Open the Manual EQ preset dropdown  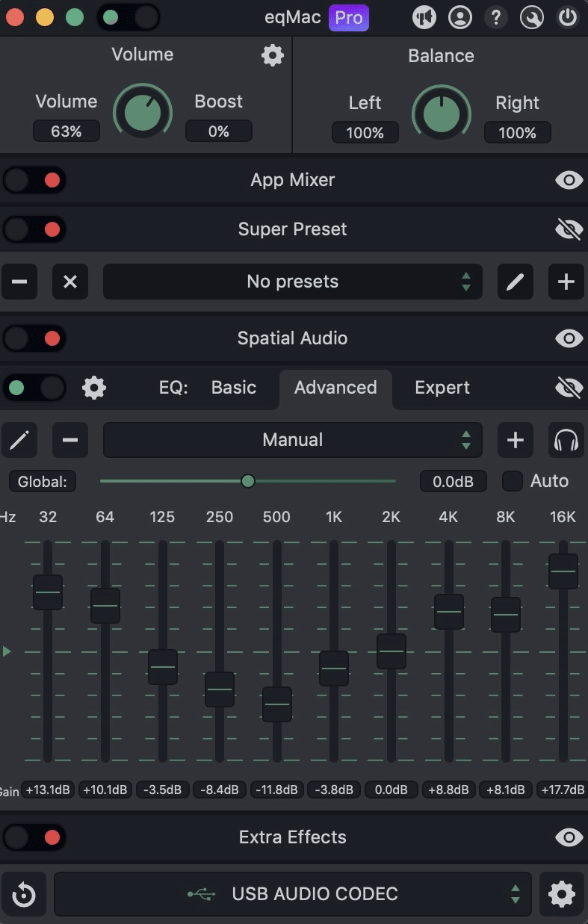point(292,440)
